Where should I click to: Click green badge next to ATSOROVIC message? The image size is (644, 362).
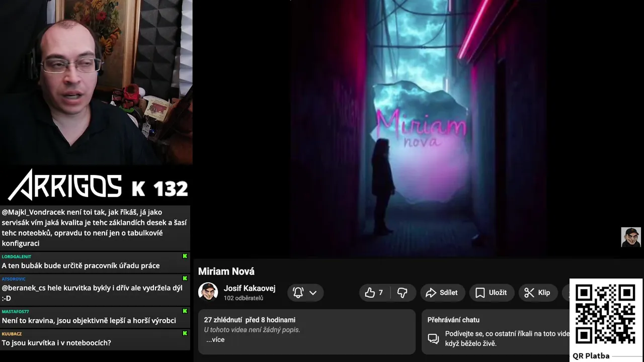tap(185, 279)
